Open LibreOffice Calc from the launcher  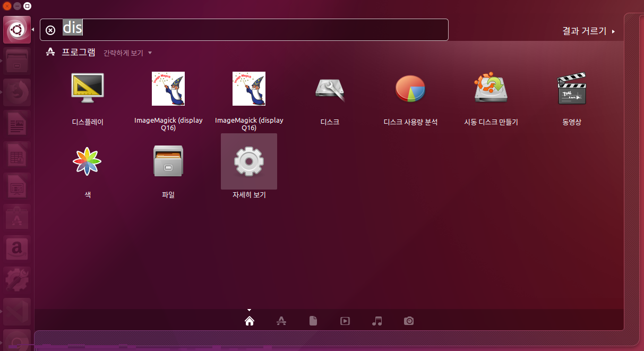(x=17, y=155)
